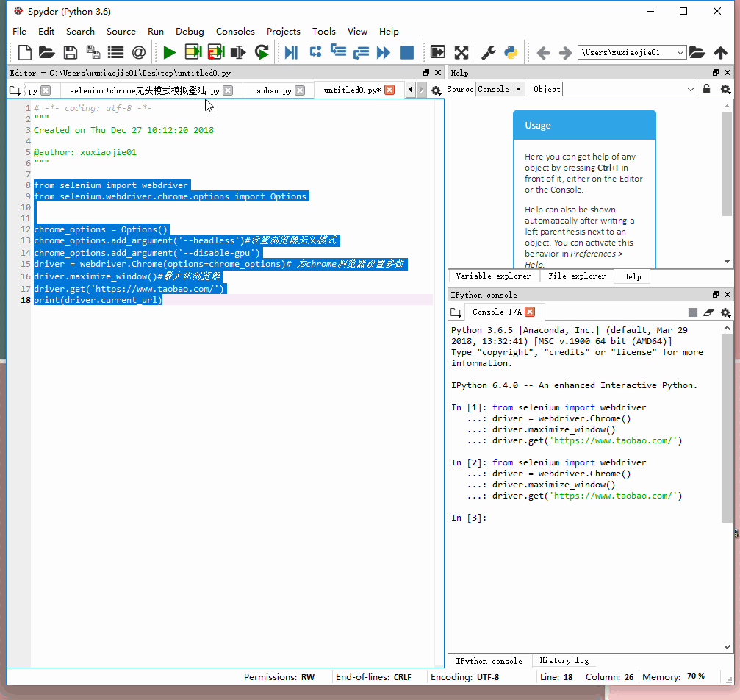Toggle the Help pane lock icon

pos(706,89)
